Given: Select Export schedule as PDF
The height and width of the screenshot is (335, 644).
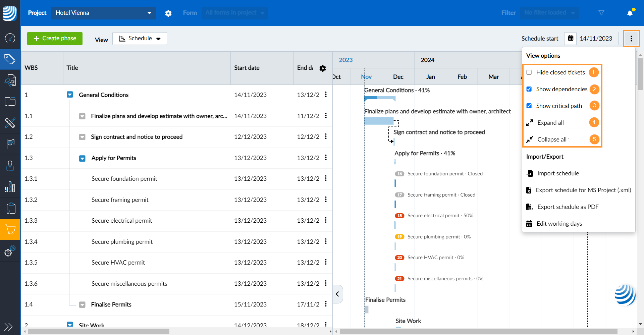Looking at the screenshot, I should pos(568,207).
